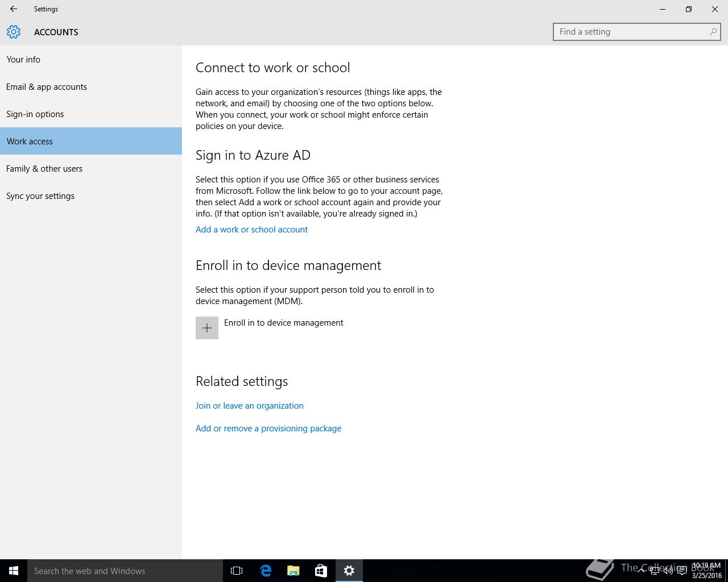This screenshot has width=728, height=582.
Task: Select Email & app accounts
Action: click(91, 86)
